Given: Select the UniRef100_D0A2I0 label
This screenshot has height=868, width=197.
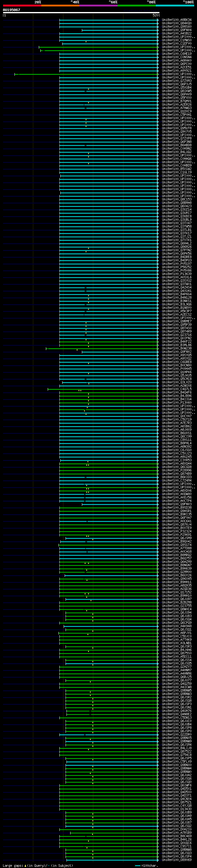Looking at the screenshot, I should (x=177, y=829).
